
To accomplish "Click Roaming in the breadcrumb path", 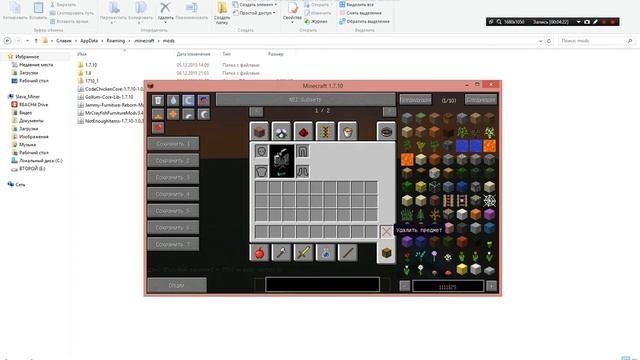I will [x=116, y=41].
